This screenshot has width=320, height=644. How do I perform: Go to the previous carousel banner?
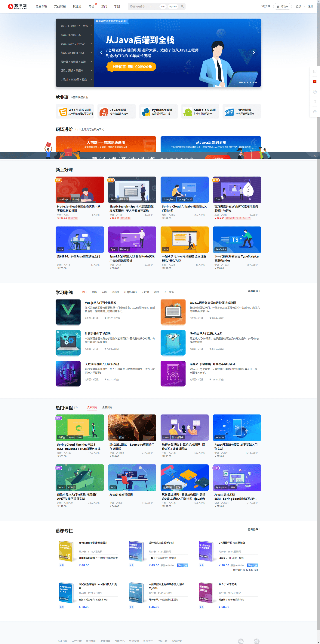click(x=101, y=53)
